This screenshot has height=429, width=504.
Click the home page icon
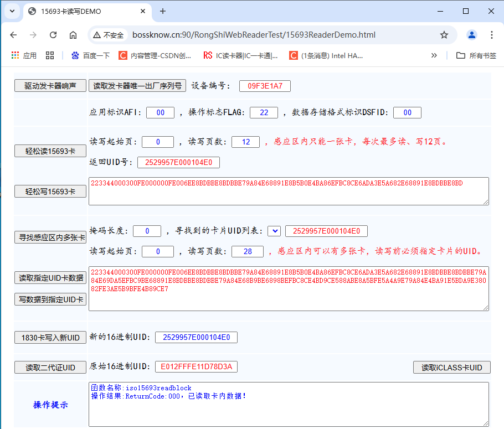[73, 35]
